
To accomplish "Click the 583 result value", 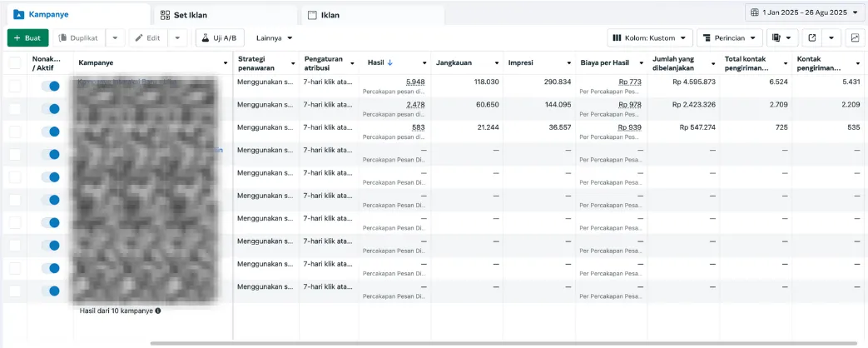I will (x=419, y=127).
